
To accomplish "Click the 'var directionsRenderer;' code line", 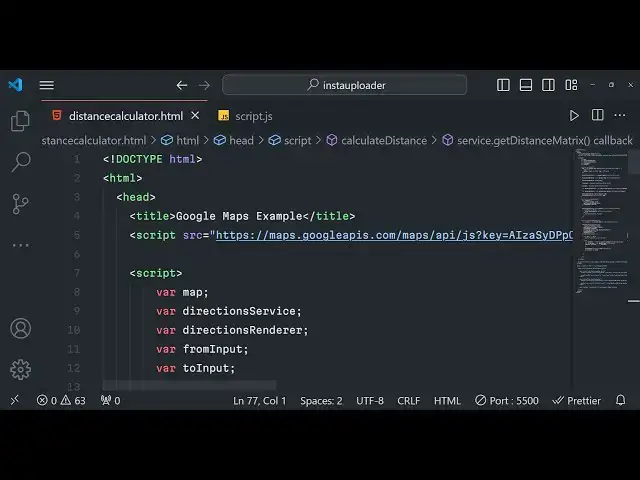I will pos(232,330).
